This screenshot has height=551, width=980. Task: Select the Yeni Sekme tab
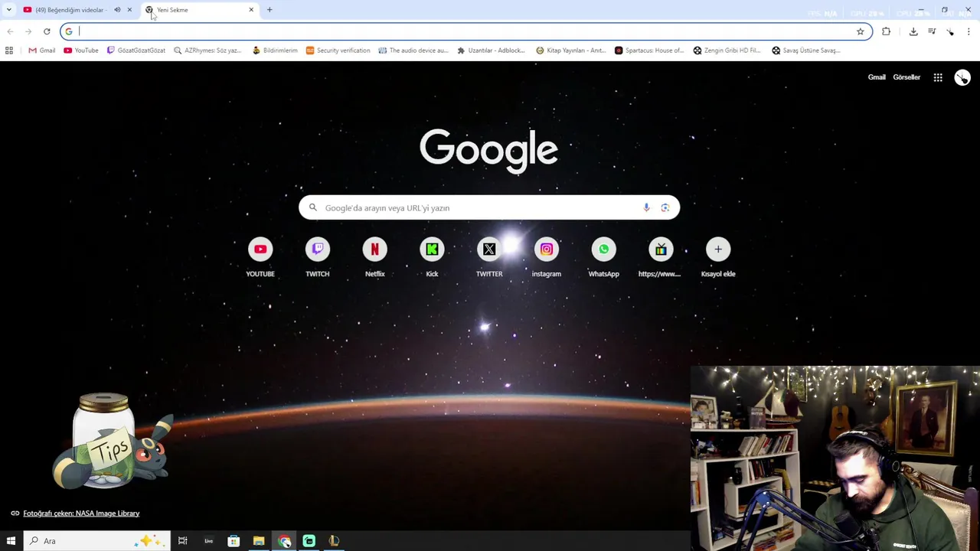point(199,10)
